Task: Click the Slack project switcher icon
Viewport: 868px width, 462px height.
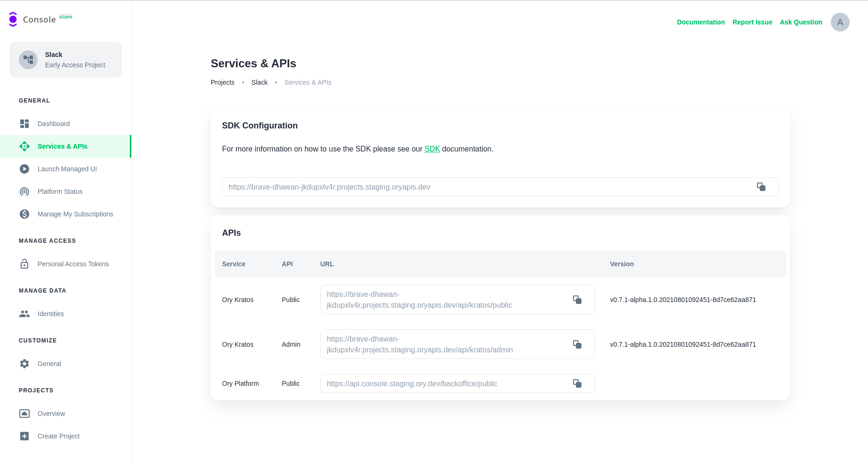Action: coord(28,60)
